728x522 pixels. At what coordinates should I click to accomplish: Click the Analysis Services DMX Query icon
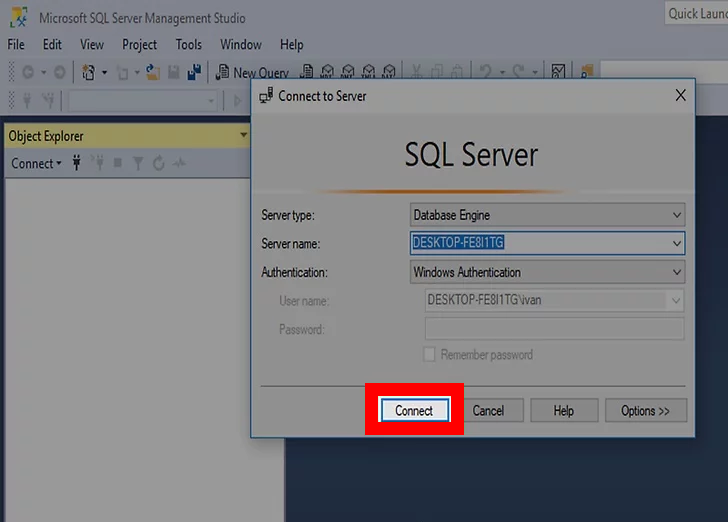pyautogui.click(x=348, y=72)
